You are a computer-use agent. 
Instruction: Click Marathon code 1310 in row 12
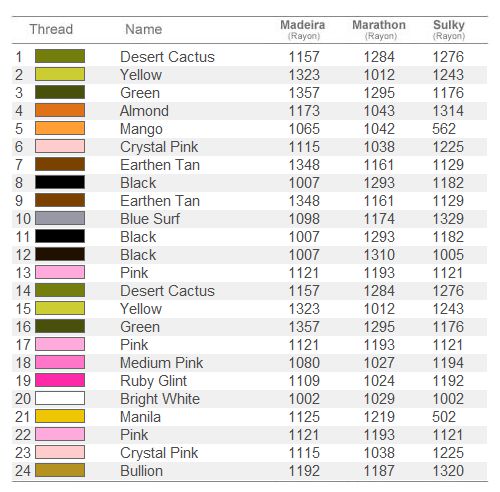click(x=379, y=255)
